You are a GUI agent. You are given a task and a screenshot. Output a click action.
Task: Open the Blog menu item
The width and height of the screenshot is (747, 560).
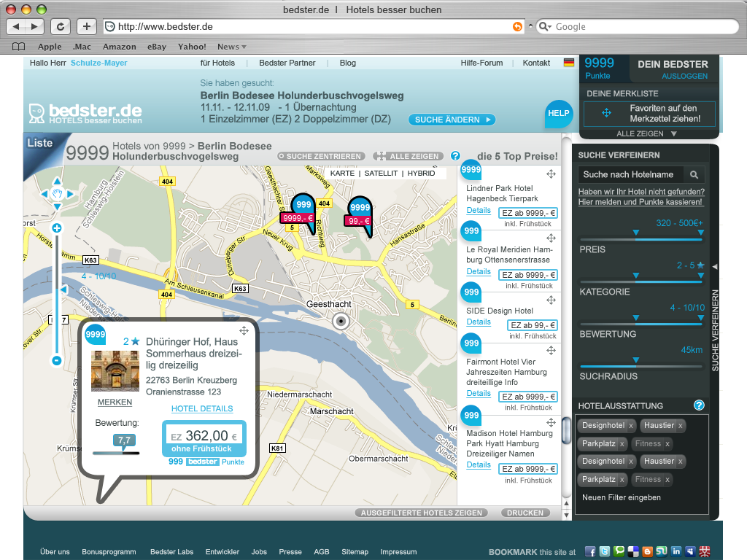tap(347, 63)
